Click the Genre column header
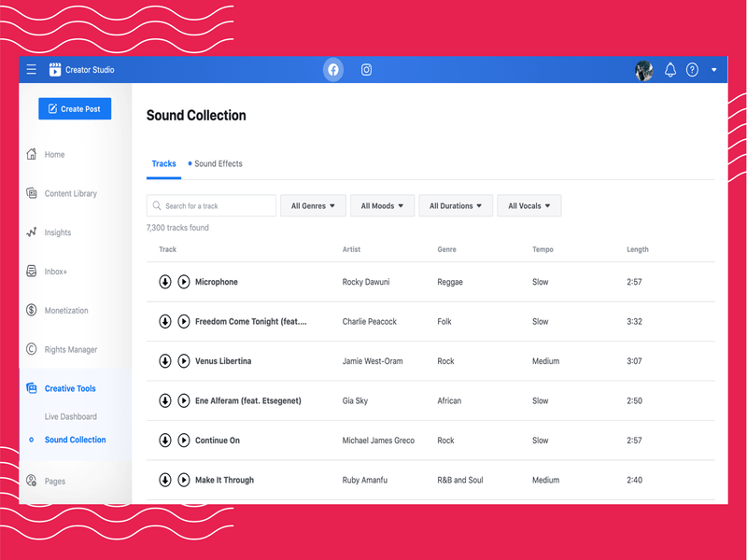Viewport: 747px width, 560px height. (x=447, y=249)
